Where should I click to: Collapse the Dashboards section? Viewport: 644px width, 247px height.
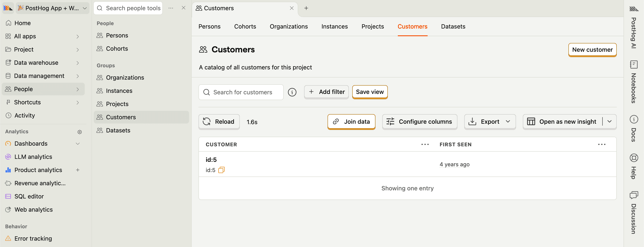78,144
